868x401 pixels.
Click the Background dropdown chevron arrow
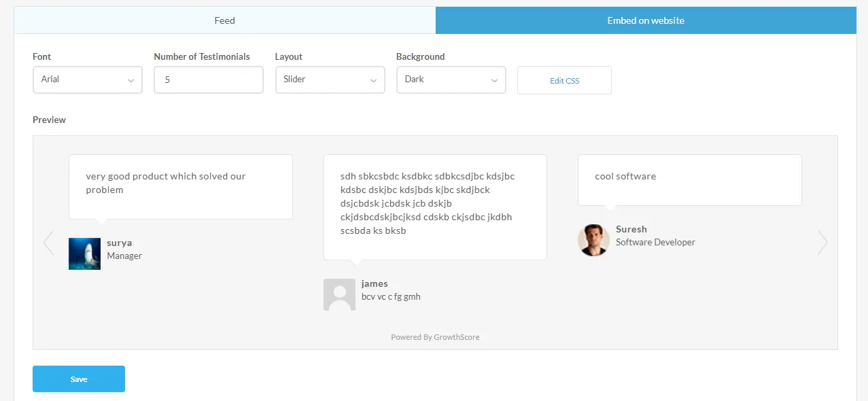(494, 81)
